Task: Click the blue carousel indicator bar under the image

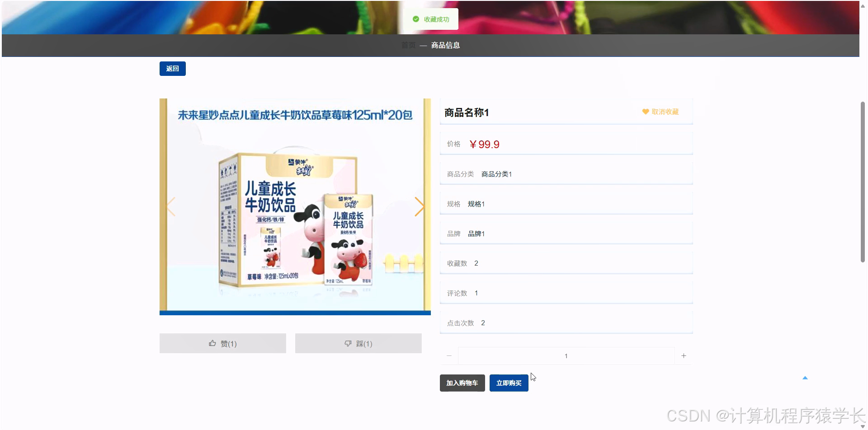Action: point(295,312)
